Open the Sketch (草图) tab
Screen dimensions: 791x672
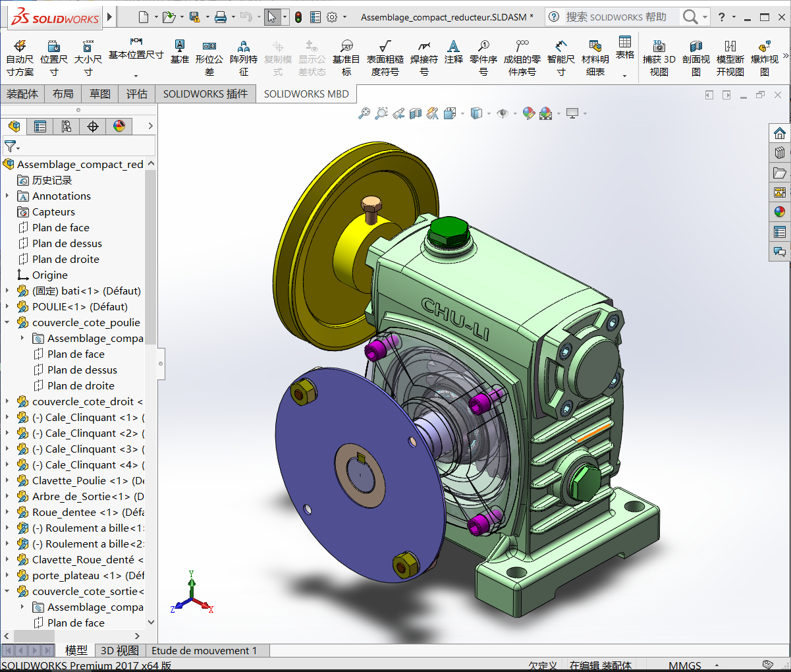(x=100, y=94)
